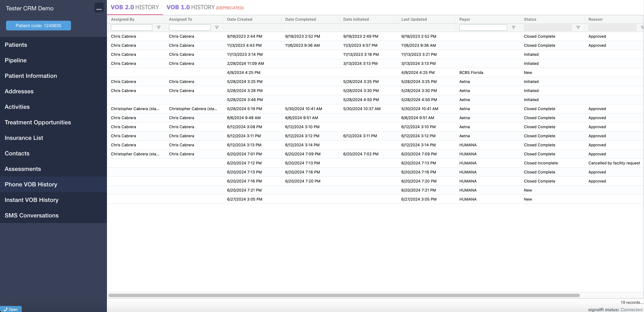Select the VOB 2.0 History tab
The width and height of the screenshot is (644, 312).
point(135,8)
